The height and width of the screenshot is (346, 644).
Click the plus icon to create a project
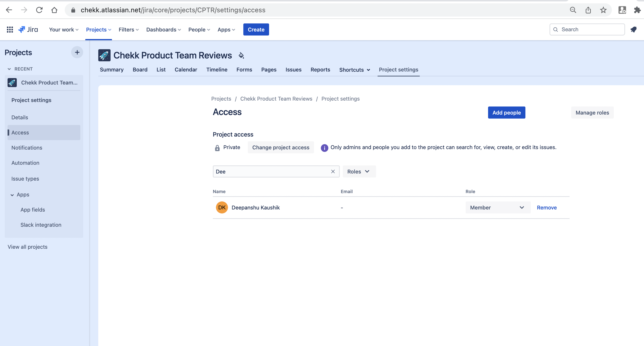point(77,52)
